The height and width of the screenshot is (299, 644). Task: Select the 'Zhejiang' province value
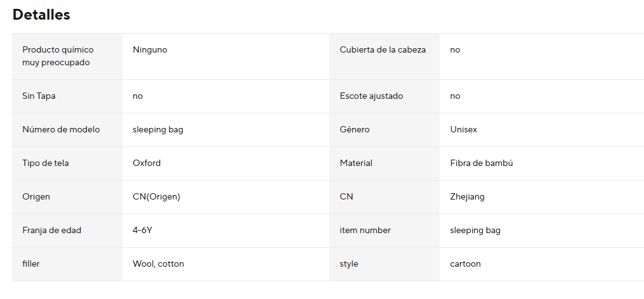[467, 196]
